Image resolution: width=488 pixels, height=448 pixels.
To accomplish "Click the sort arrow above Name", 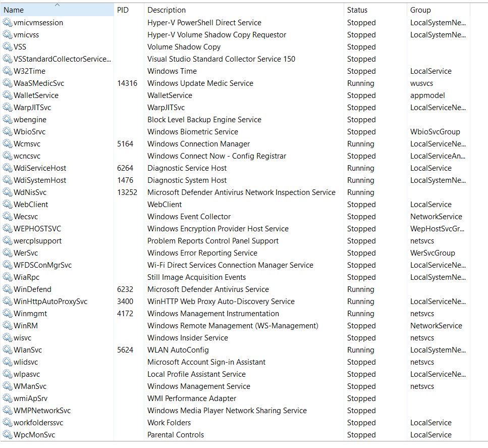I will coord(57,5).
